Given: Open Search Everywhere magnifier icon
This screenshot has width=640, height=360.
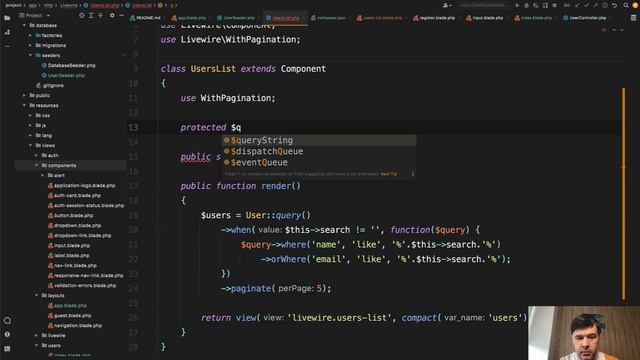Looking at the screenshot, I should coord(626,5).
